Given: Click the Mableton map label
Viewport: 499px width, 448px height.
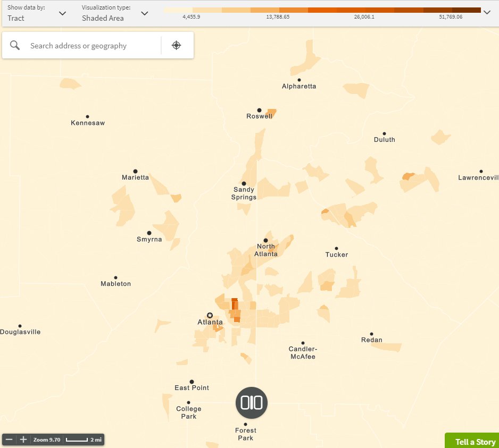Looking at the screenshot, I should pyautogui.click(x=115, y=284).
